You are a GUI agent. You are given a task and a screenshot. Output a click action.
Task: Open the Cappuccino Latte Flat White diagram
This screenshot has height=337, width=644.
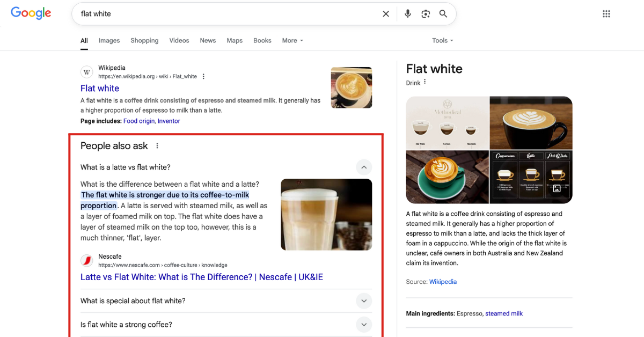531,177
